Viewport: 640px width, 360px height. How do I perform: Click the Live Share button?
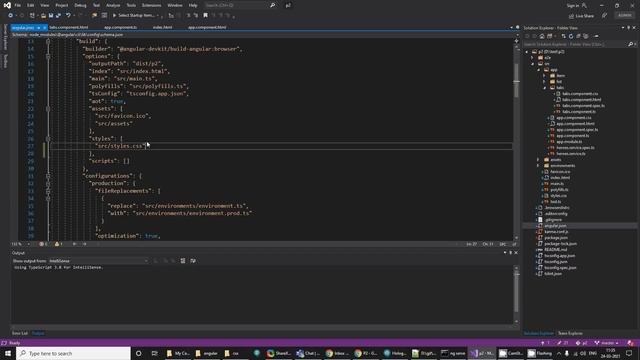pos(581,16)
